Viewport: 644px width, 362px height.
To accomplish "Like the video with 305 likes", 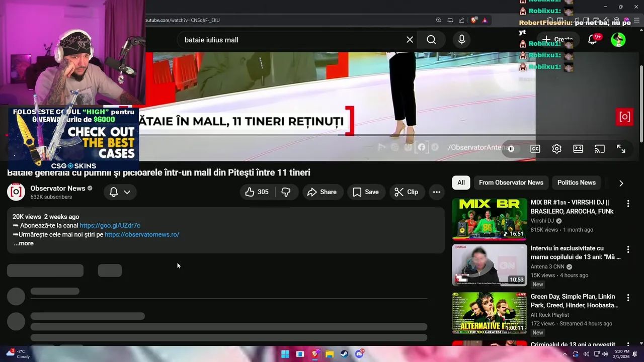I will pyautogui.click(x=257, y=192).
